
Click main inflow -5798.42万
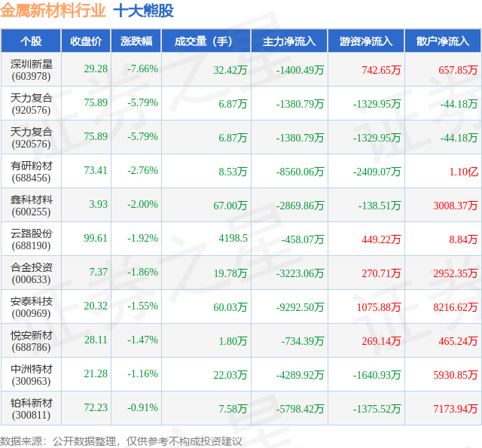pos(300,409)
